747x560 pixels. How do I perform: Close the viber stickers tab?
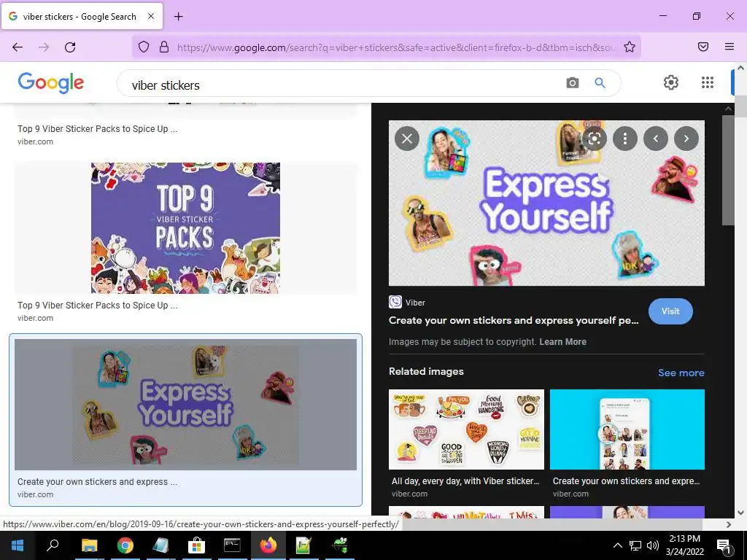(150, 16)
